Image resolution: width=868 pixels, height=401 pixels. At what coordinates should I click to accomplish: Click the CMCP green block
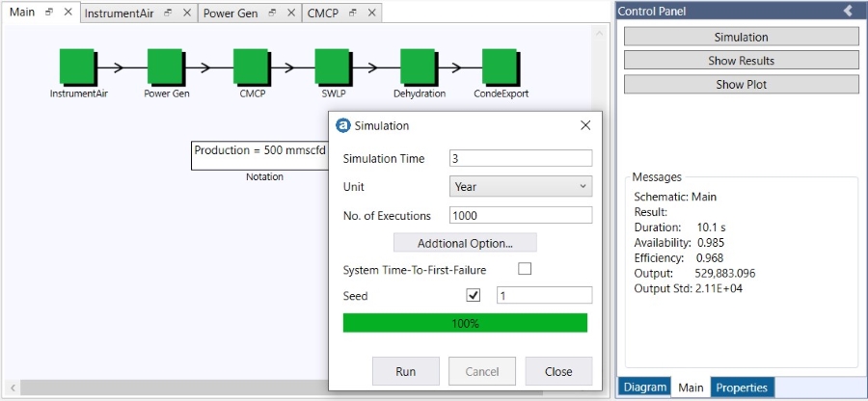click(x=252, y=68)
